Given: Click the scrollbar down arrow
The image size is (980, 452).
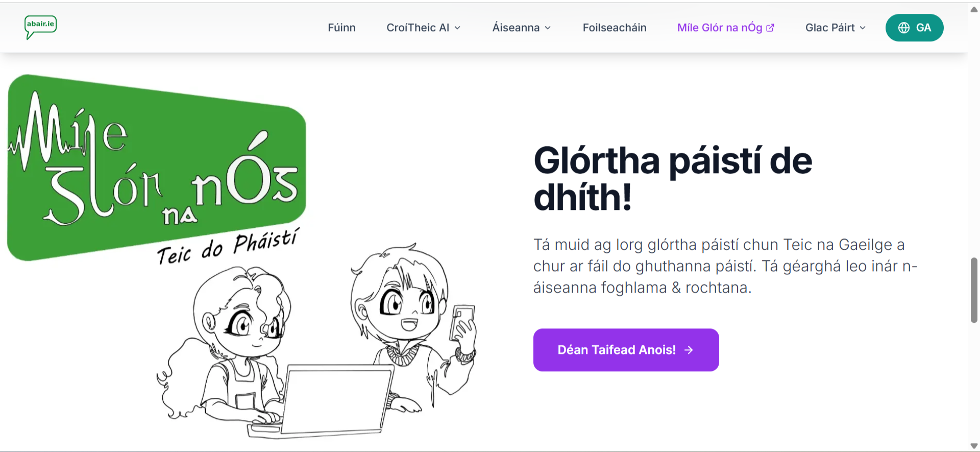Looking at the screenshot, I should (974, 446).
